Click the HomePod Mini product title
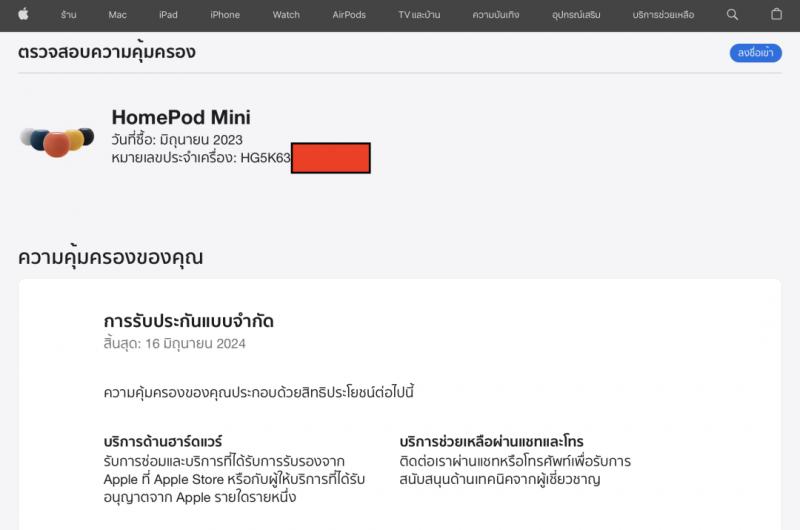The width and height of the screenshot is (800, 530). (181, 117)
